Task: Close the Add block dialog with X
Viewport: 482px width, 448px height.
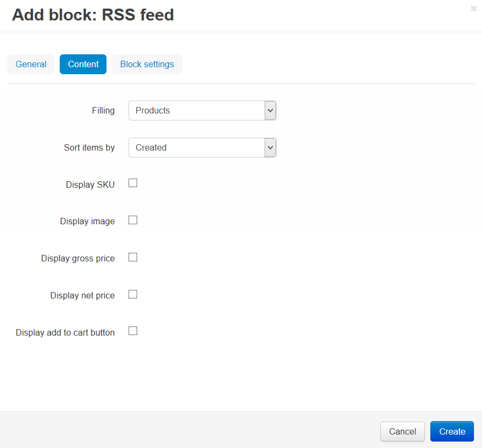Action: [473, 9]
